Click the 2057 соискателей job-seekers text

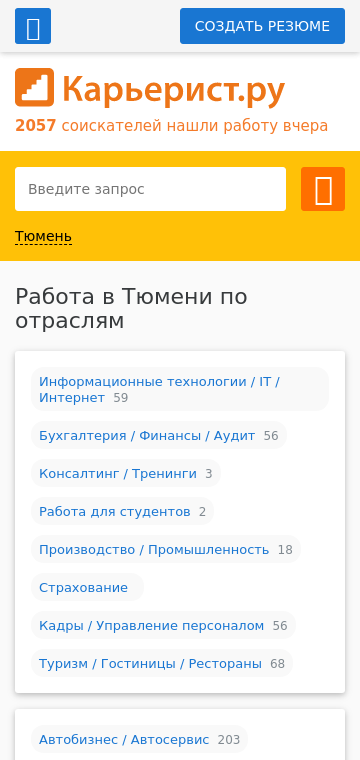pos(172,126)
